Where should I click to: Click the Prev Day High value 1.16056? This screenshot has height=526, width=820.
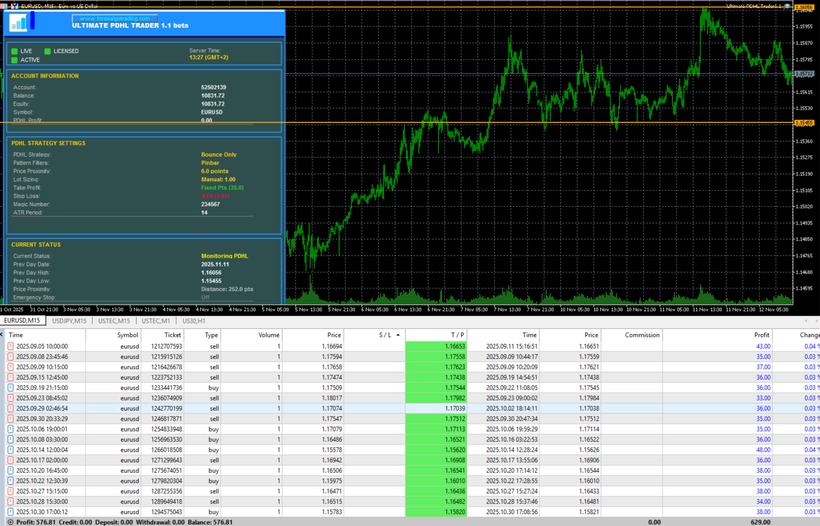211,273
